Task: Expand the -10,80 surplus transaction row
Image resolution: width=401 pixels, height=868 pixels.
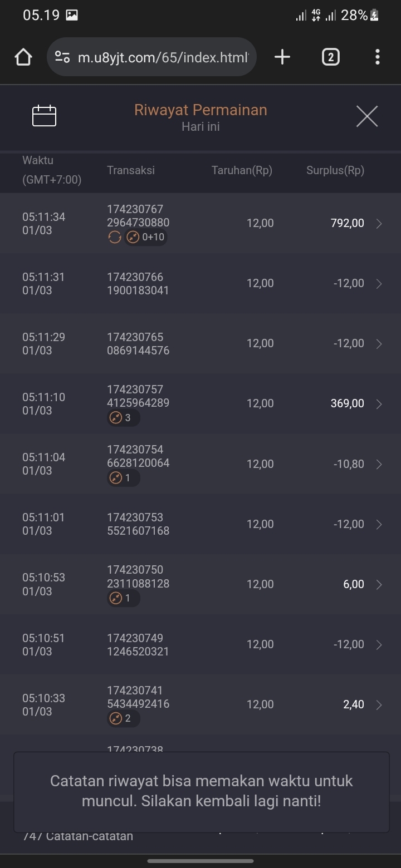Action: tap(379, 464)
